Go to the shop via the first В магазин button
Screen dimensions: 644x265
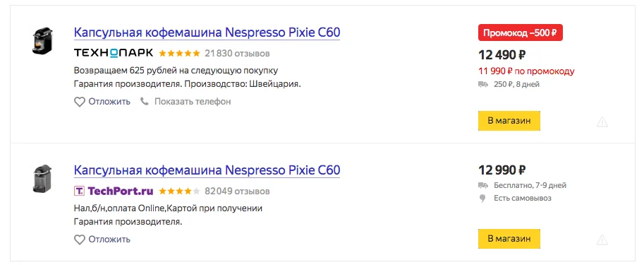(x=509, y=121)
